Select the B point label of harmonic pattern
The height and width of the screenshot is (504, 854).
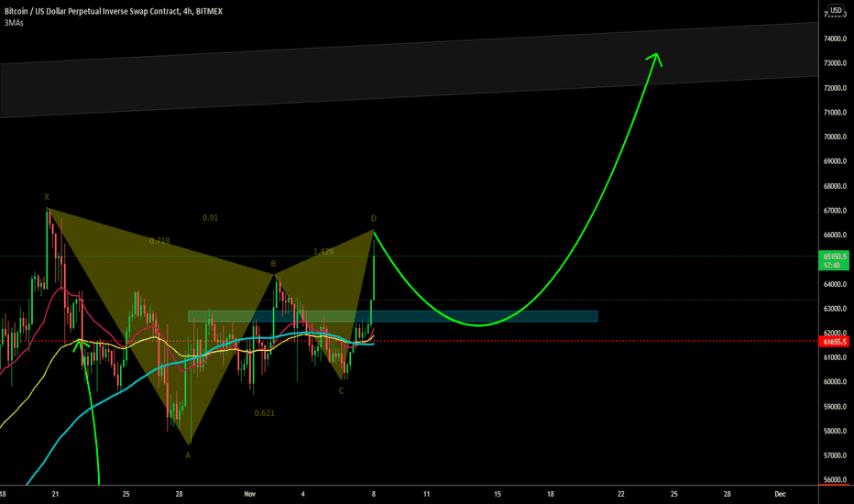coord(273,264)
